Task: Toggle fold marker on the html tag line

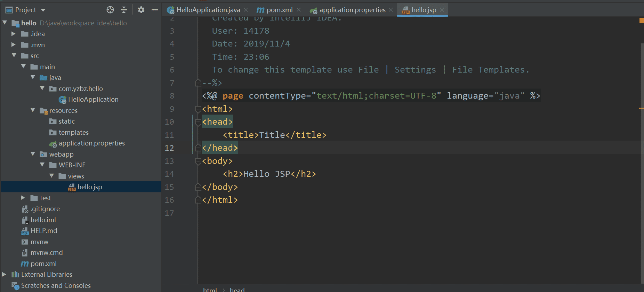Action: (x=198, y=109)
